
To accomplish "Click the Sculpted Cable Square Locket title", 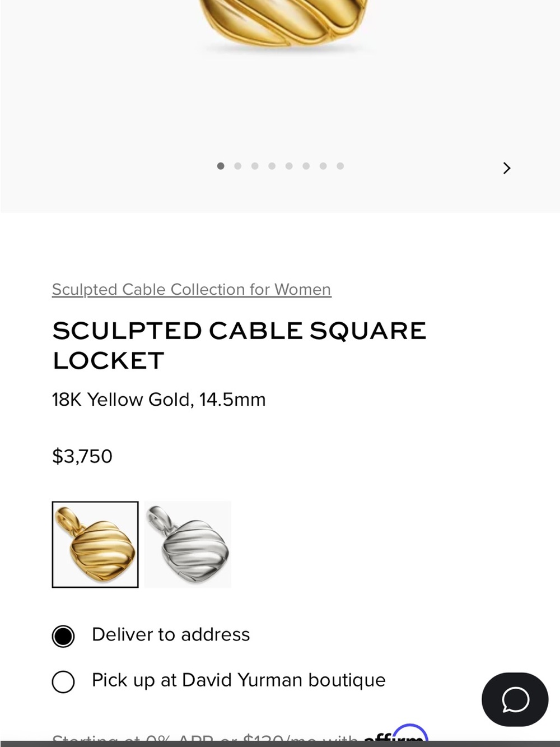I will click(x=239, y=345).
